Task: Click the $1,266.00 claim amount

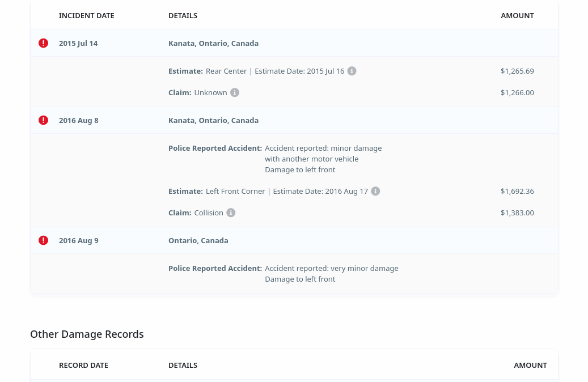Action: point(517,92)
